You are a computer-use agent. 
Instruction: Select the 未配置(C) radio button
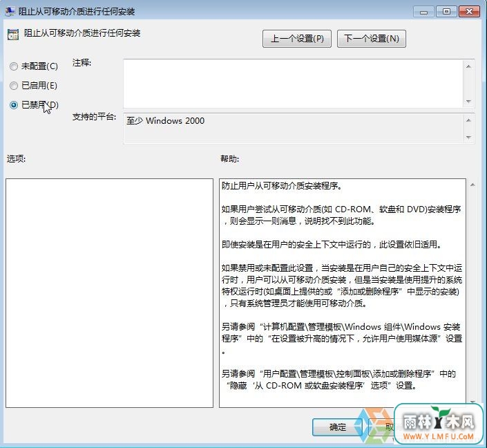(x=14, y=66)
